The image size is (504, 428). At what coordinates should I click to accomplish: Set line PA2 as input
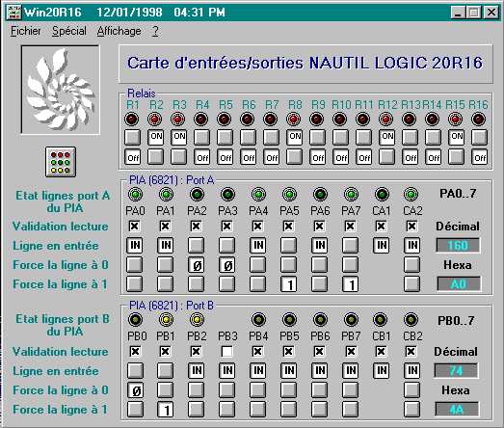(196, 246)
